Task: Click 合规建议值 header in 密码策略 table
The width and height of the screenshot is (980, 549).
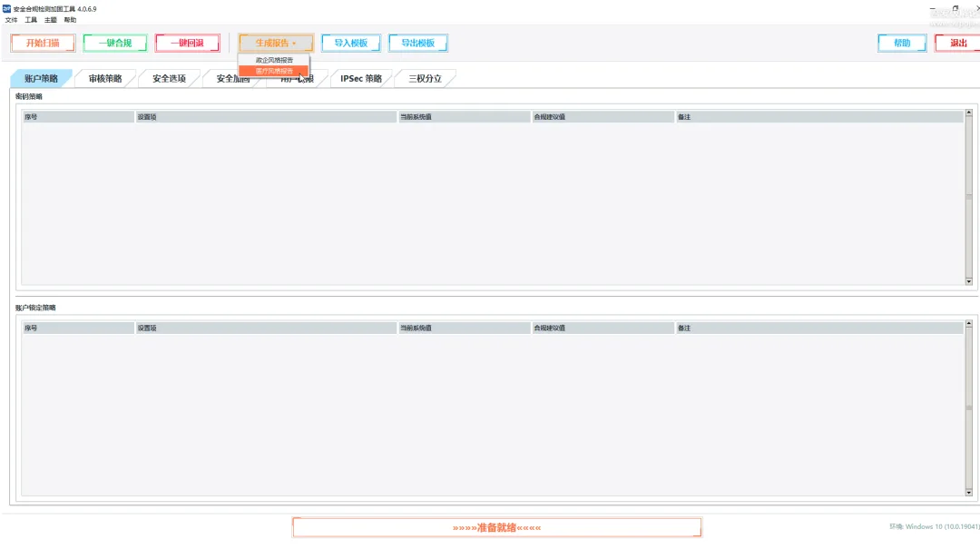Action: [603, 117]
